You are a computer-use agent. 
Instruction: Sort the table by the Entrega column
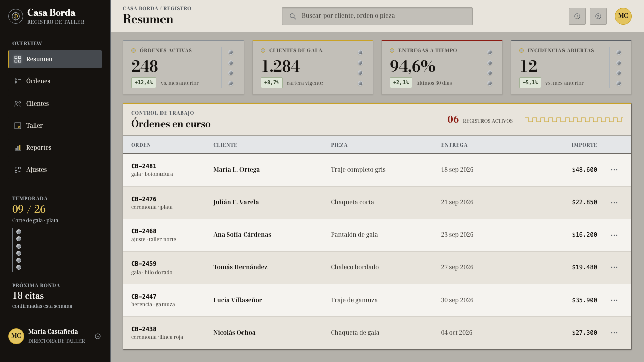454,145
